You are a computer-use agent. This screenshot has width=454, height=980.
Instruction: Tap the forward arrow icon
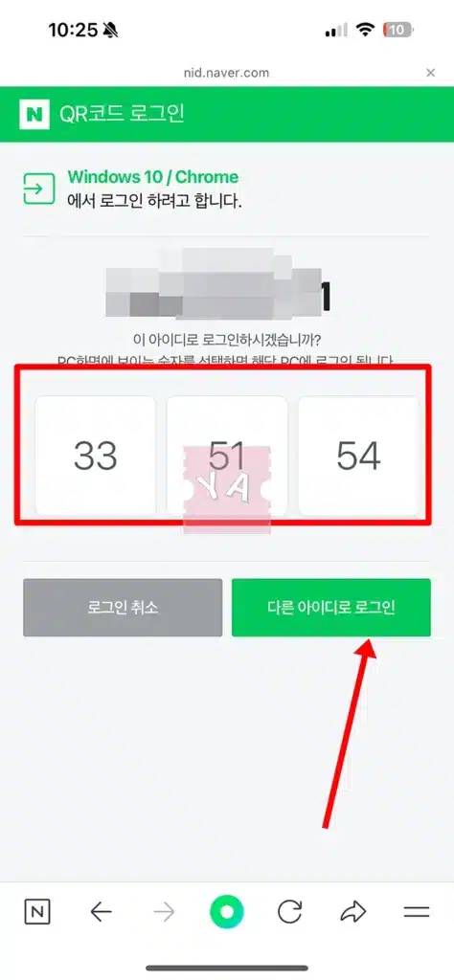[165, 912]
